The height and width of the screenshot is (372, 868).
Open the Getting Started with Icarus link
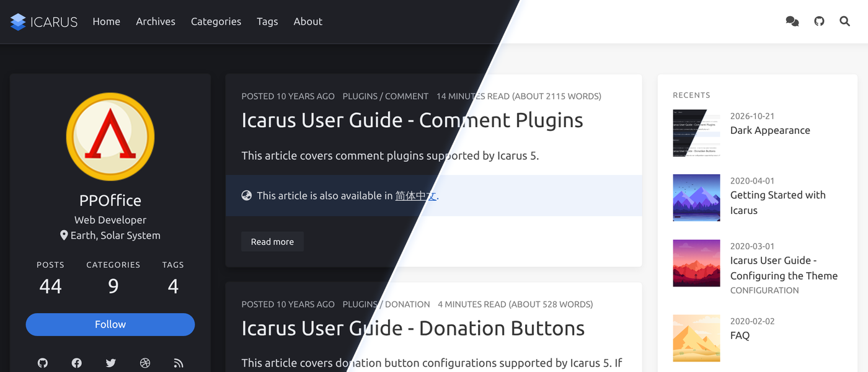[x=778, y=203]
